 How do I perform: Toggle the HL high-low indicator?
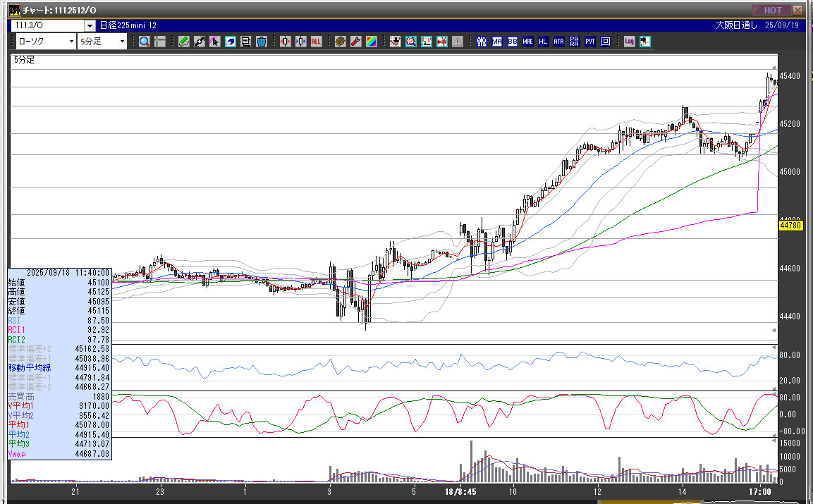pyautogui.click(x=543, y=42)
